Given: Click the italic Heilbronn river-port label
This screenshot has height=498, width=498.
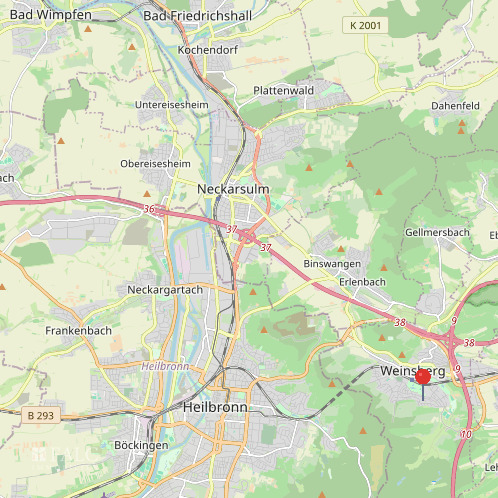Looking at the screenshot, I should click(x=165, y=366).
